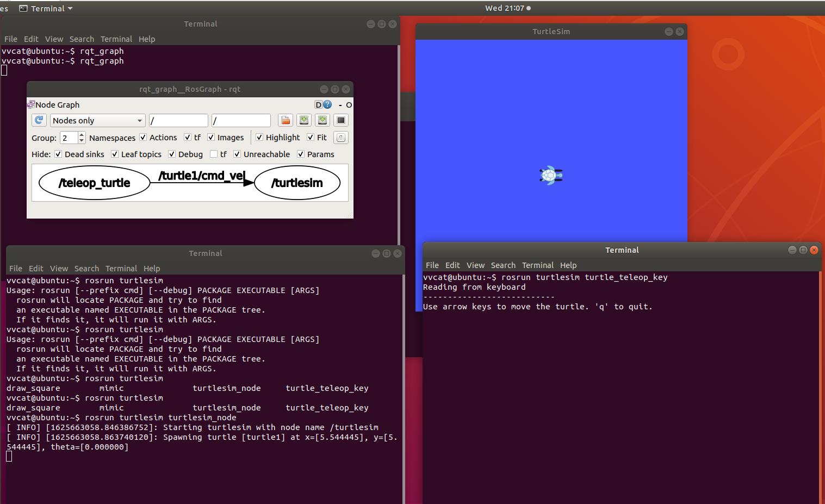Click fit-in-view icon button beside Fit checkbox
825x504 pixels.
[341, 138]
